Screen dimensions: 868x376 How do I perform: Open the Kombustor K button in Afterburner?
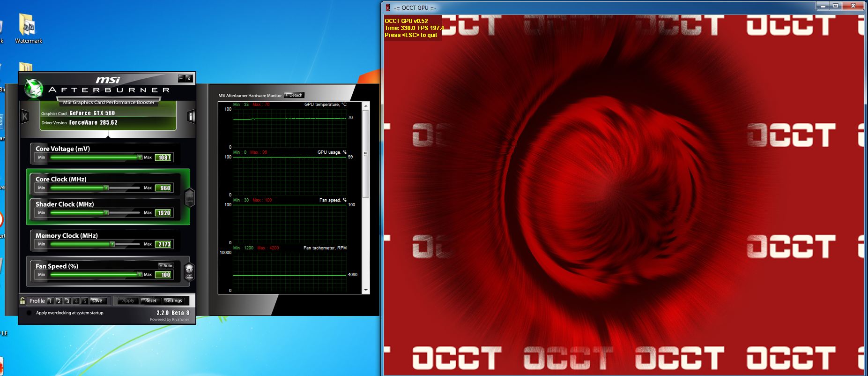[x=25, y=116]
